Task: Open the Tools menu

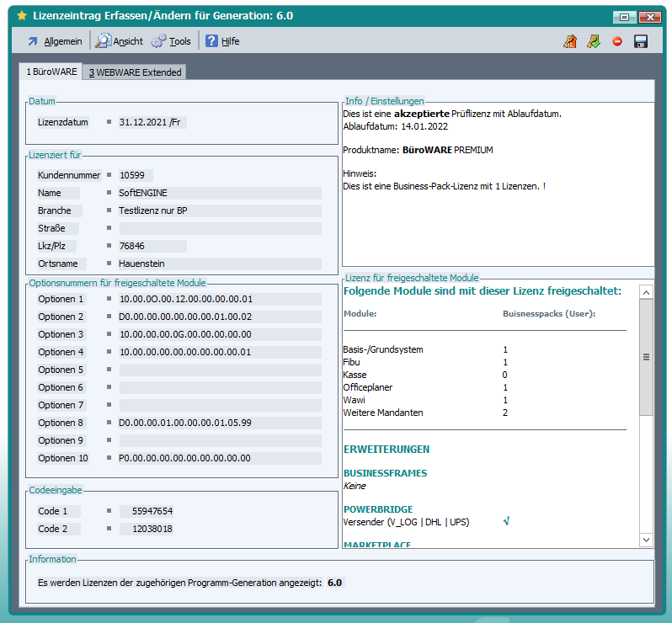Action: click(x=179, y=41)
